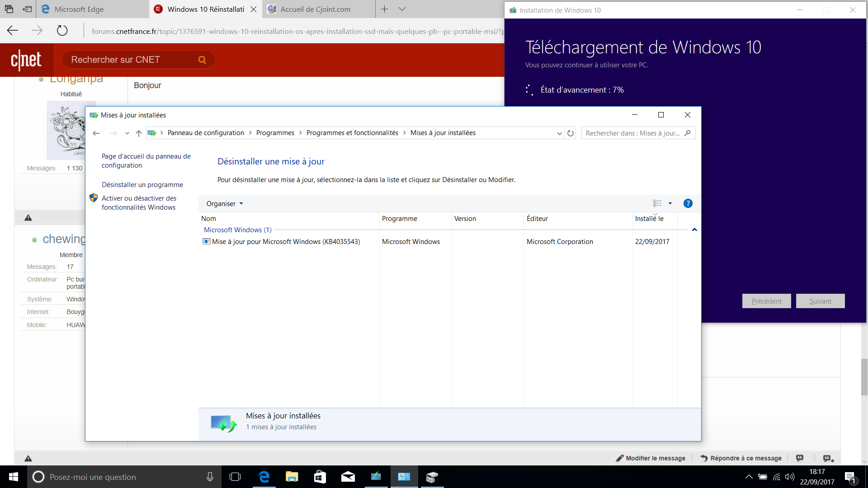
Task: Click Répondre à ce message link
Action: tap(741, 458)
